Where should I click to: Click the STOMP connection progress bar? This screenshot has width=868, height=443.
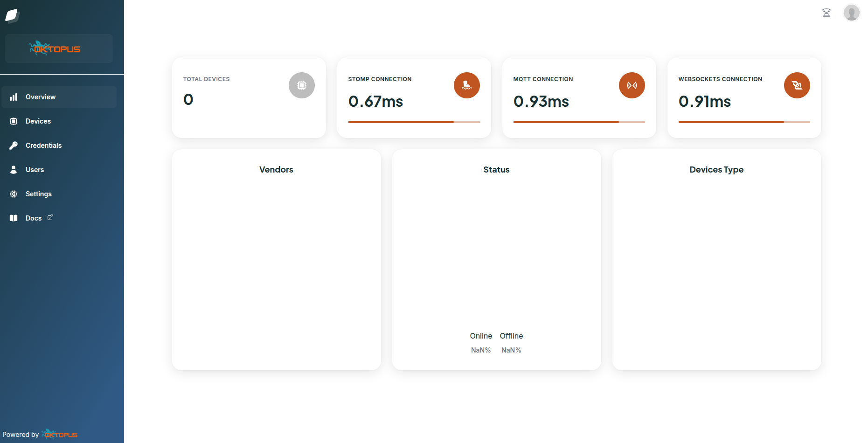[414, 122]
